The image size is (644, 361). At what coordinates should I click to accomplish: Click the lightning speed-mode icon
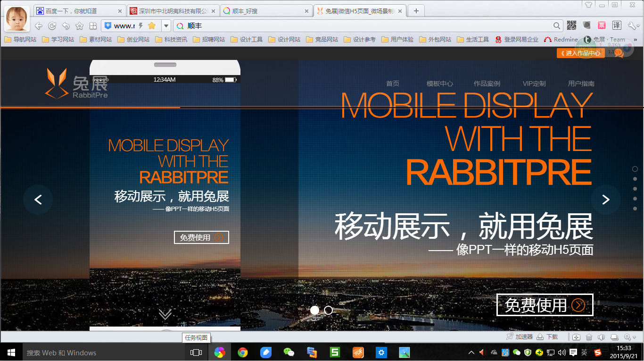(x=140, y=25)
